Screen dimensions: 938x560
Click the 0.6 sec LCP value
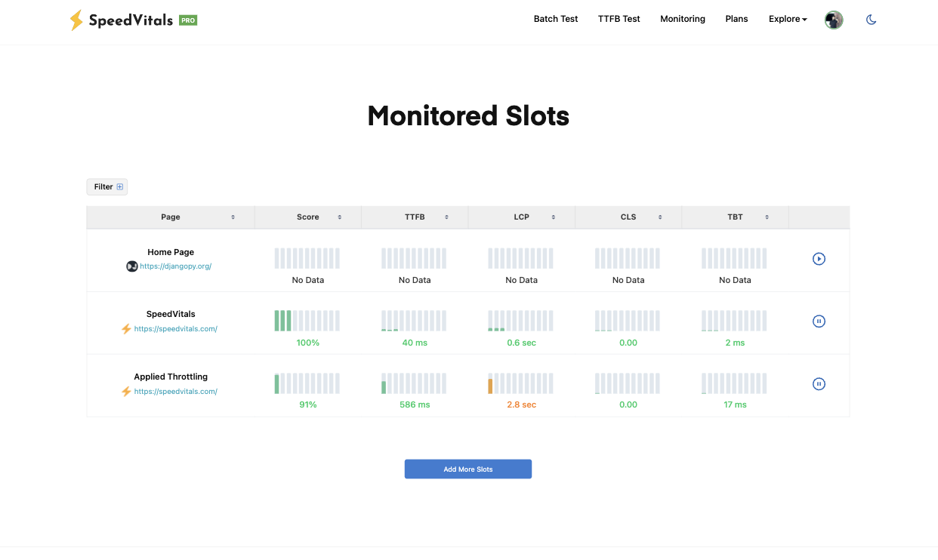522,343
